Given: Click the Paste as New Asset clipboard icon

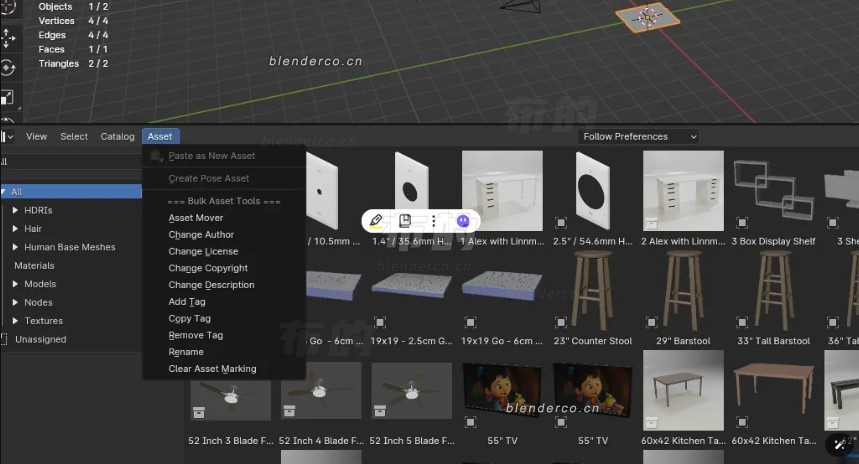Looking at the screenshot, I should (157, 156).
